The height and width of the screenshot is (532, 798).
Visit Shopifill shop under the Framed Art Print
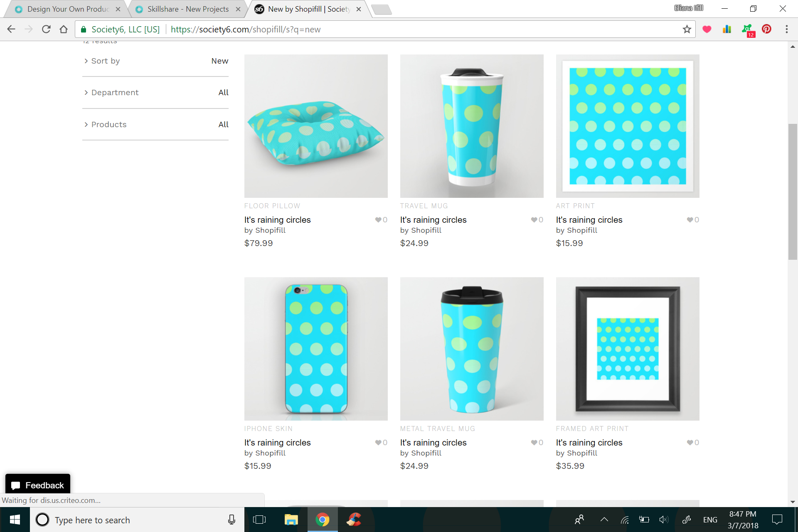pos(582,453)
